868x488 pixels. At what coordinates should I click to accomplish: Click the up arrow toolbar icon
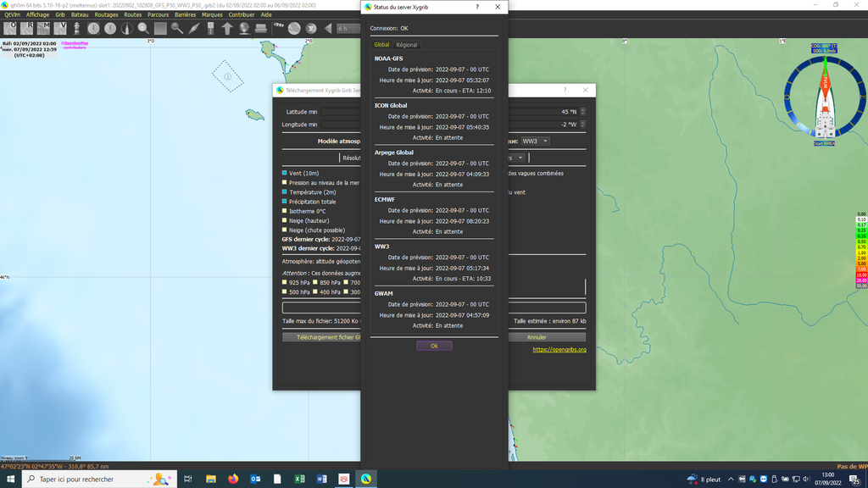point(227,28)
